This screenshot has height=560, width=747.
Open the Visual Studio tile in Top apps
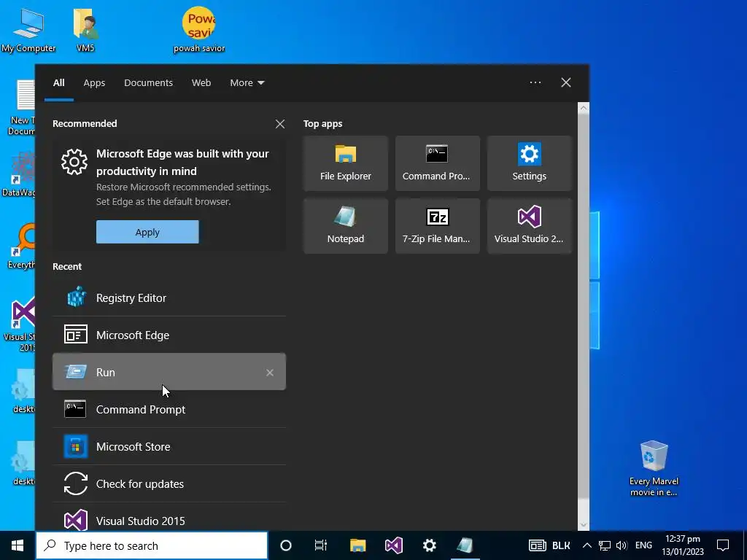pyautogui.click(x=530, y=226)
